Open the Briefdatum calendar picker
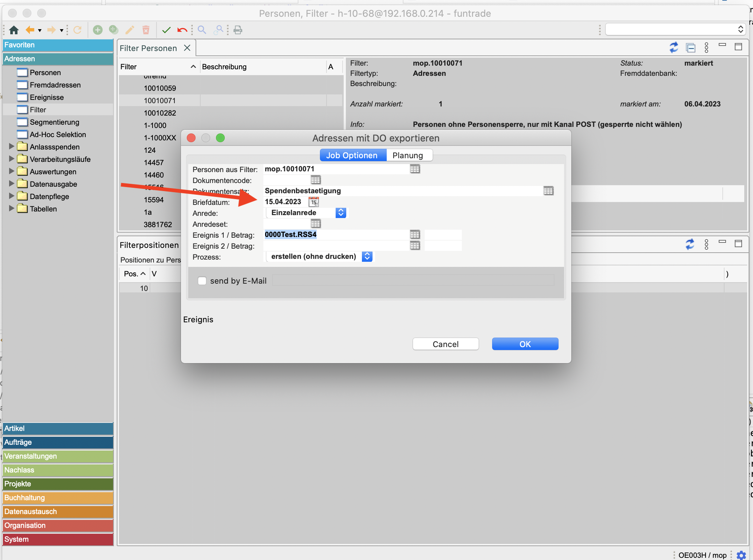 [314, 202]
